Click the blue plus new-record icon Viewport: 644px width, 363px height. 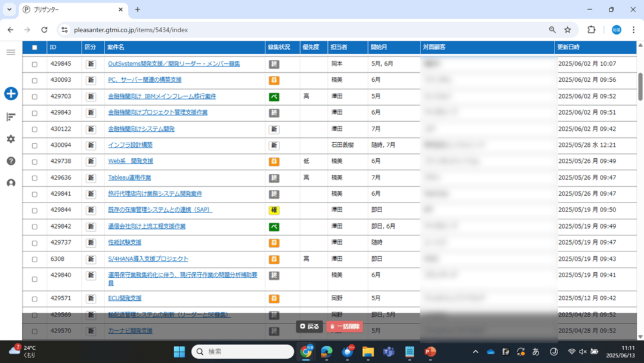[11, 94]
